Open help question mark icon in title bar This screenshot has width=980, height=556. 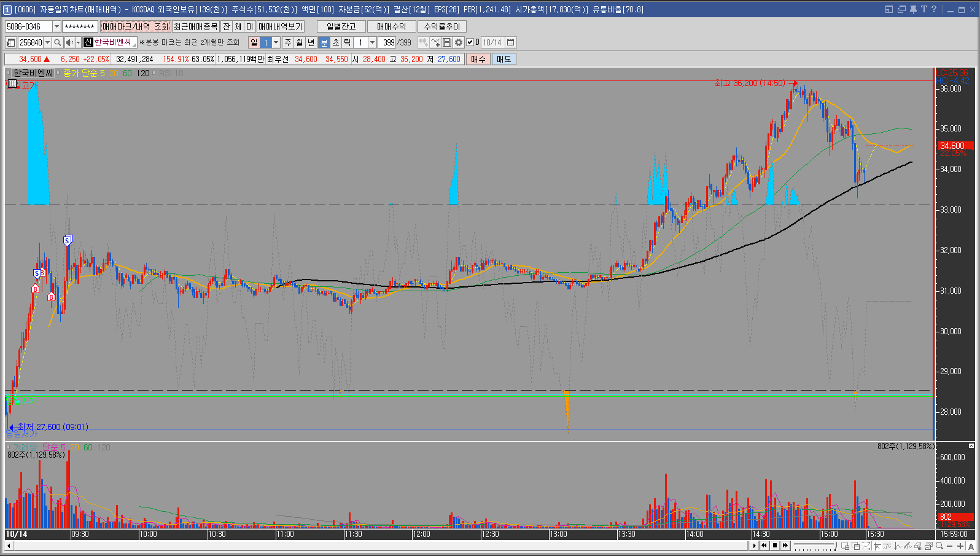point(934,9)
